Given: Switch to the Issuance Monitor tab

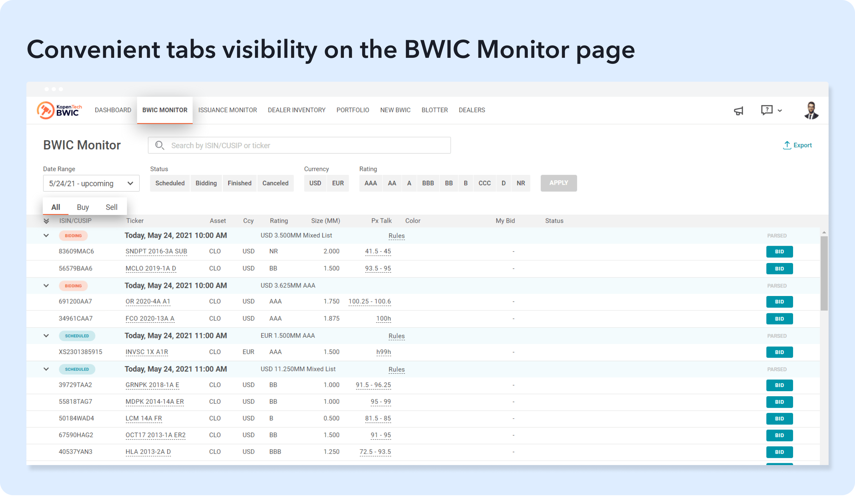Looking at the screenshot, I should tap(227, 110).
